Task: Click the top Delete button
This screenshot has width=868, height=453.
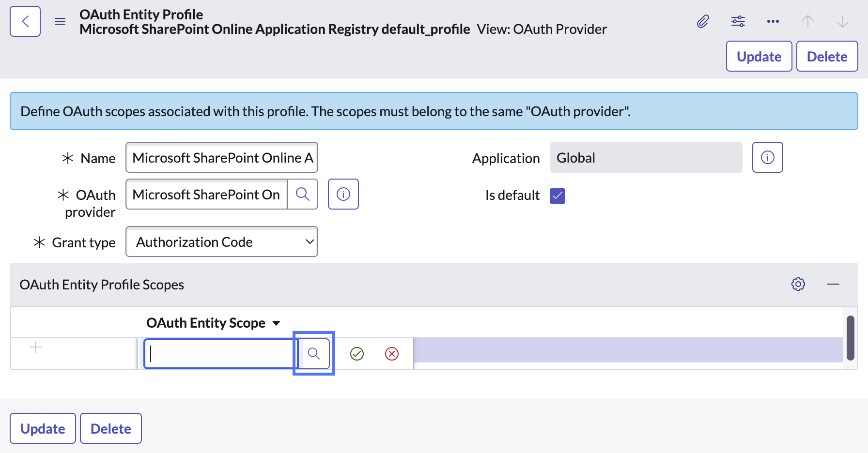Action: pyautogui.click(x=827, y=56)
